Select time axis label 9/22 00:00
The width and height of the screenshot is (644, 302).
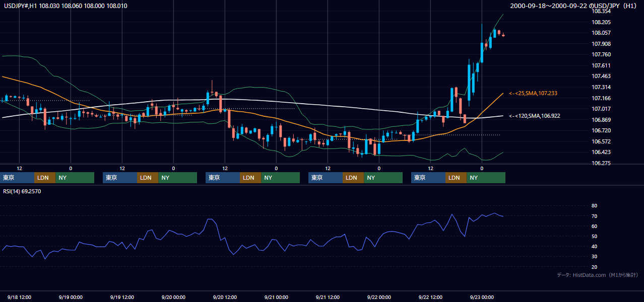pyautogui.click(x=379, y=297)
